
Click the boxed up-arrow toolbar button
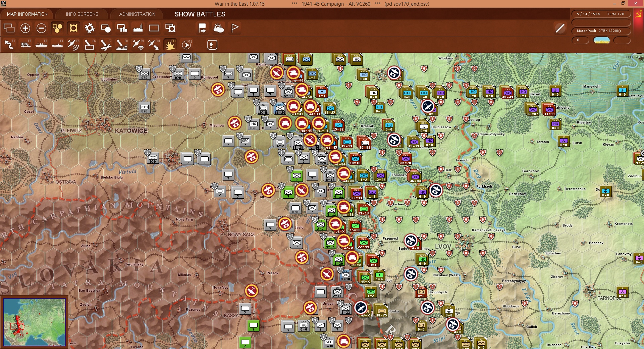tap(212, 45)
